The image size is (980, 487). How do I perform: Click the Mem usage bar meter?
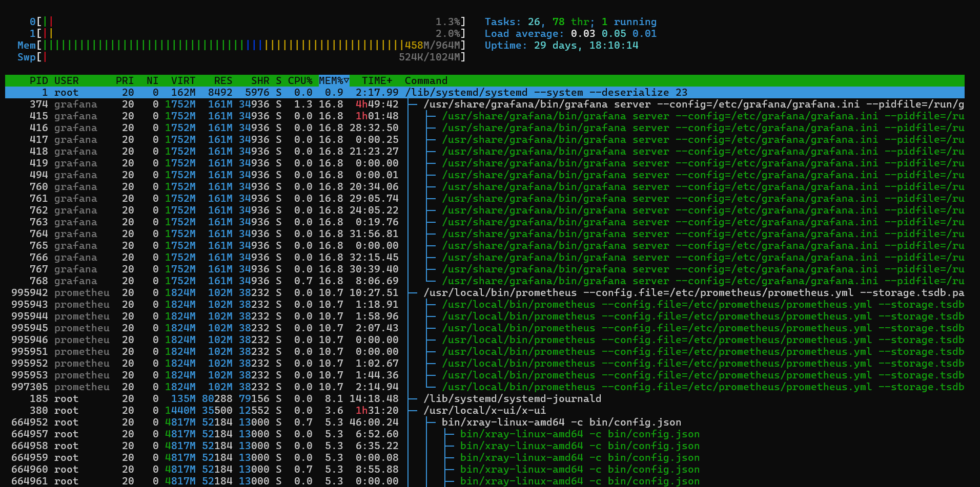[241, 46]
